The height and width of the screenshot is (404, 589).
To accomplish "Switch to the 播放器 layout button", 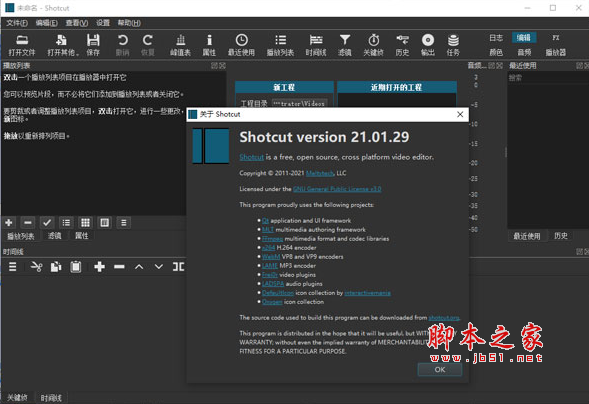I will coord(556,52).
